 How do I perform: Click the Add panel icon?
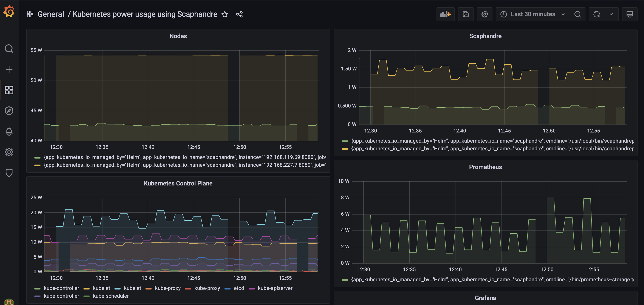pos(445,14)
